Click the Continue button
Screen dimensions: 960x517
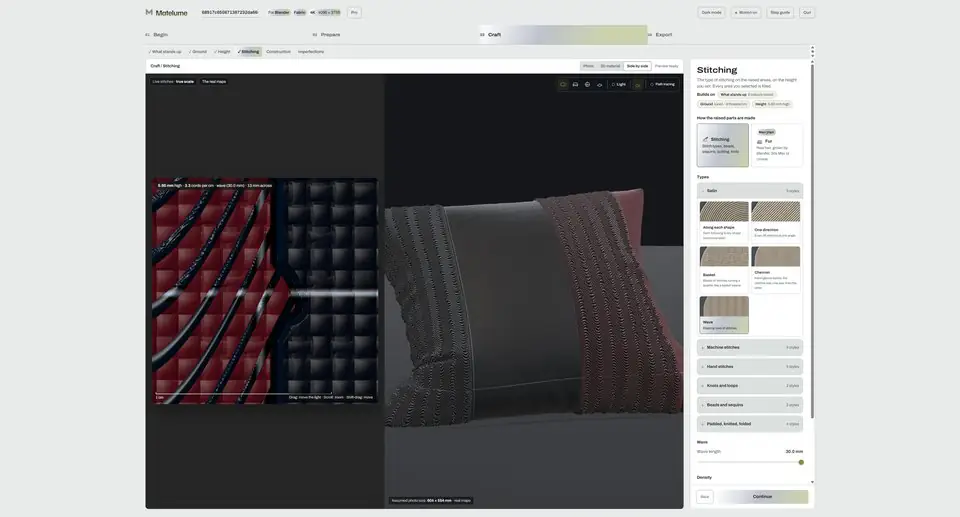click(x=762, y=497)
